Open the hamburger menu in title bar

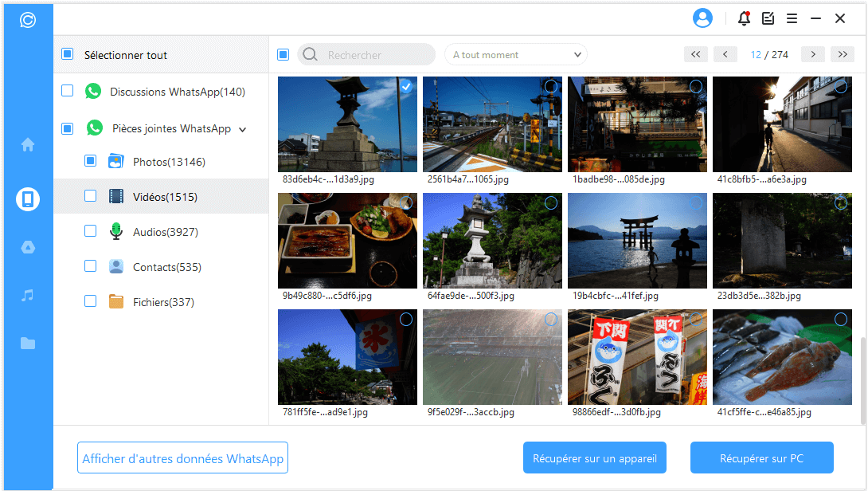point(792,18)
